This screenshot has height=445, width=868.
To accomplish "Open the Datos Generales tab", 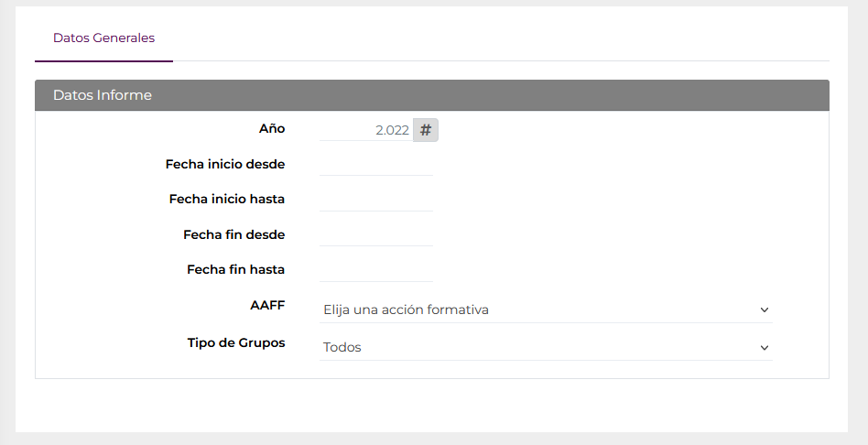I will pyautogui.click(x=103, y=38).
